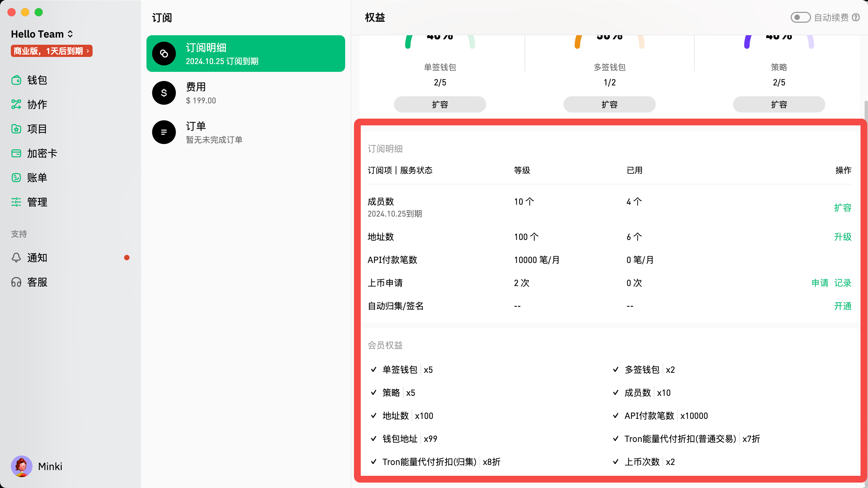Open the 客服 customer service headset icon
Viewport: 868px width, 488px height.
tap(16, 282)
